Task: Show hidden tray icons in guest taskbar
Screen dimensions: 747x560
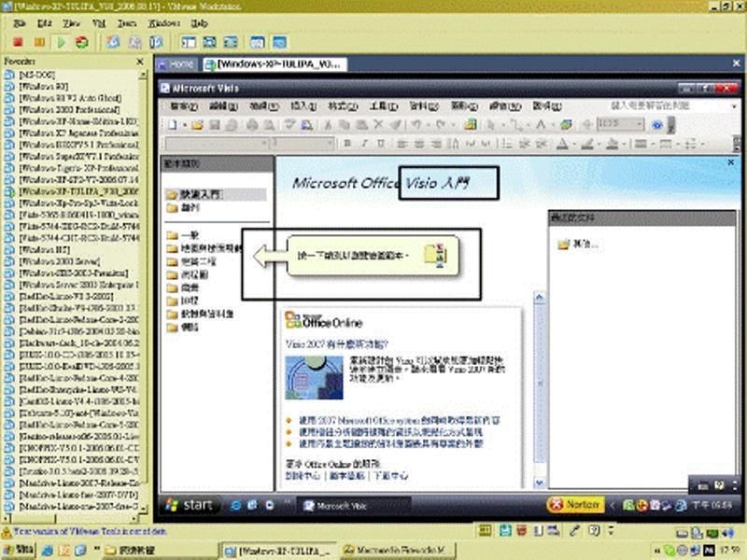Action: [613, 505]
